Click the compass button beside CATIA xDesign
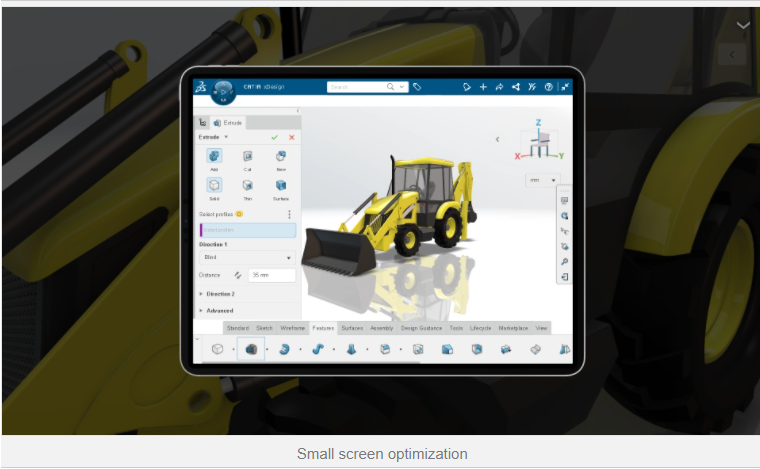The height and width of the screenshot is (469, 760). click(x=222, y=89)
